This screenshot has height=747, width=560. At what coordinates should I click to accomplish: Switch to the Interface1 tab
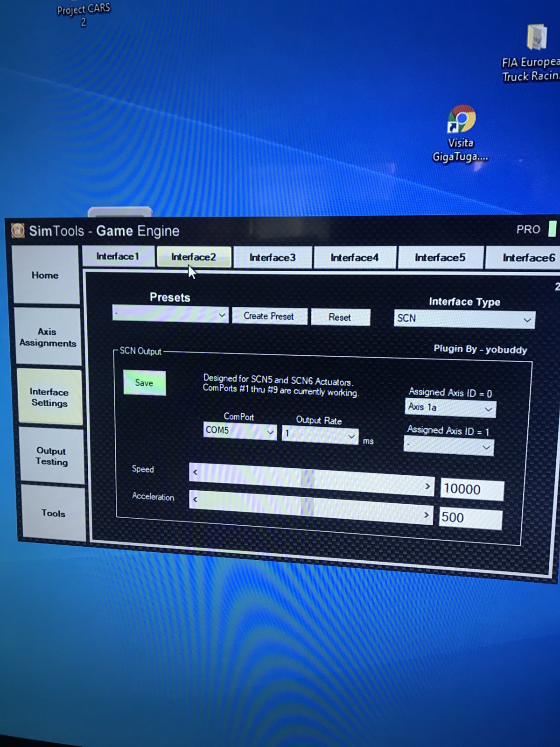tap(118, 256)
